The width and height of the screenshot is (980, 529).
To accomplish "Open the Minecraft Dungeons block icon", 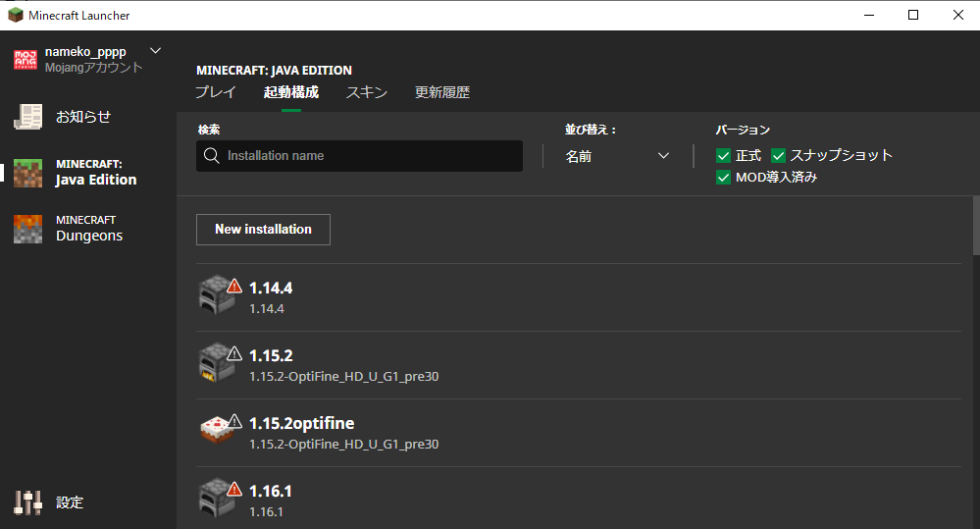I will click(x=28, y=229).
